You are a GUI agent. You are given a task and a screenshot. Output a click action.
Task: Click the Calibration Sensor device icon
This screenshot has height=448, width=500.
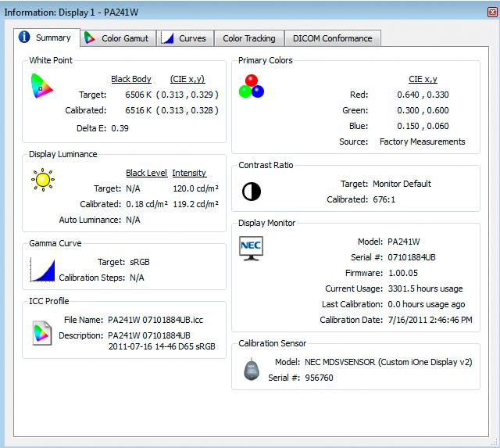252,370
